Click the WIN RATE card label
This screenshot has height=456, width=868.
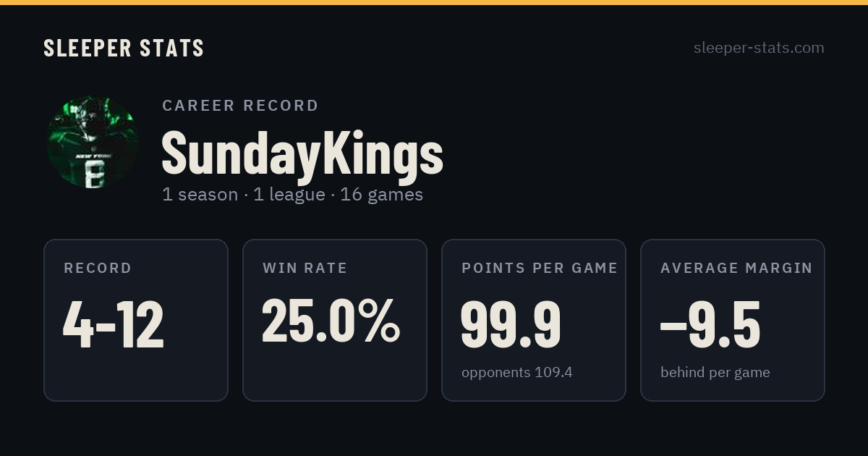pyautogui.click(x=305, y=269)
